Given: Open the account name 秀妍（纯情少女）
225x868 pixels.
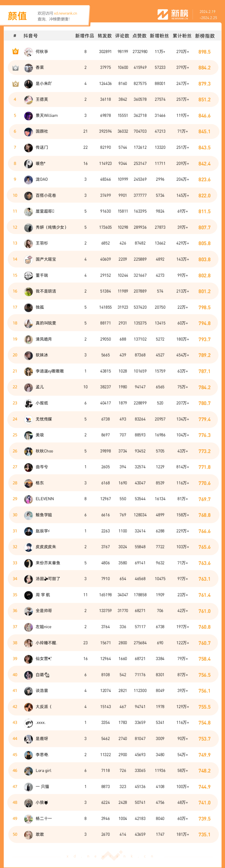Looking at the screenshot, I should 51,227.
